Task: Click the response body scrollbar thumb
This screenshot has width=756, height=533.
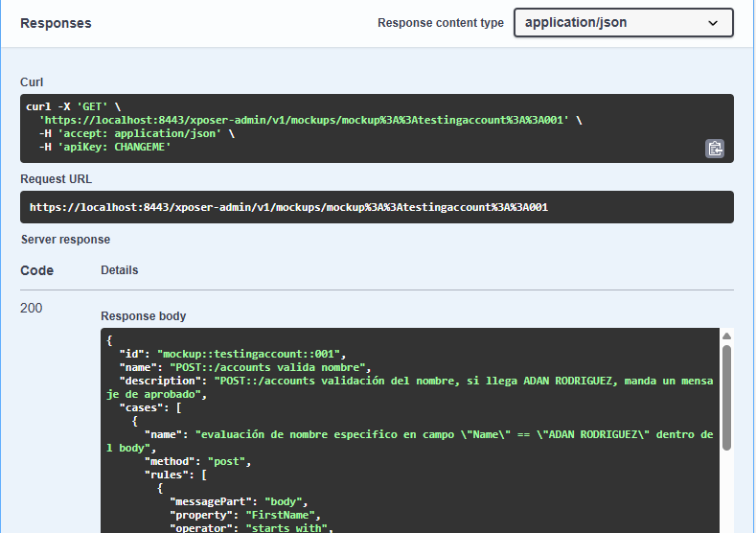Action: click(x=726, y=393)
